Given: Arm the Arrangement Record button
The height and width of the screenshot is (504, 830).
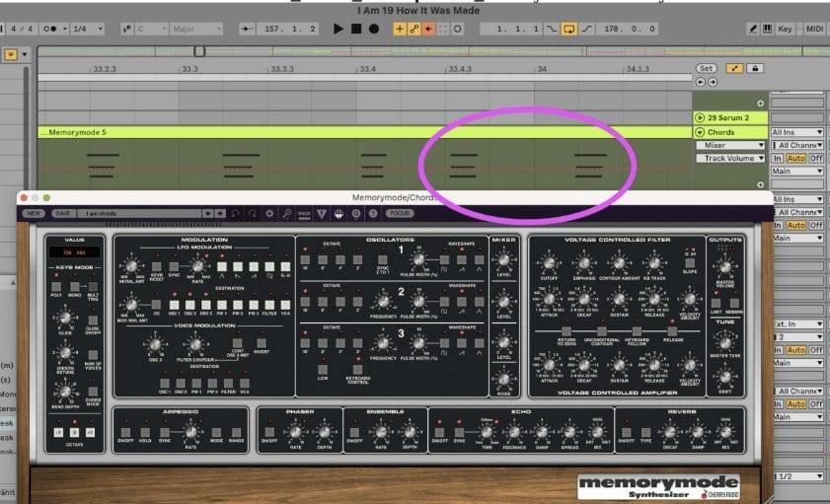Looking at the screenshot, I should (374, 29).
